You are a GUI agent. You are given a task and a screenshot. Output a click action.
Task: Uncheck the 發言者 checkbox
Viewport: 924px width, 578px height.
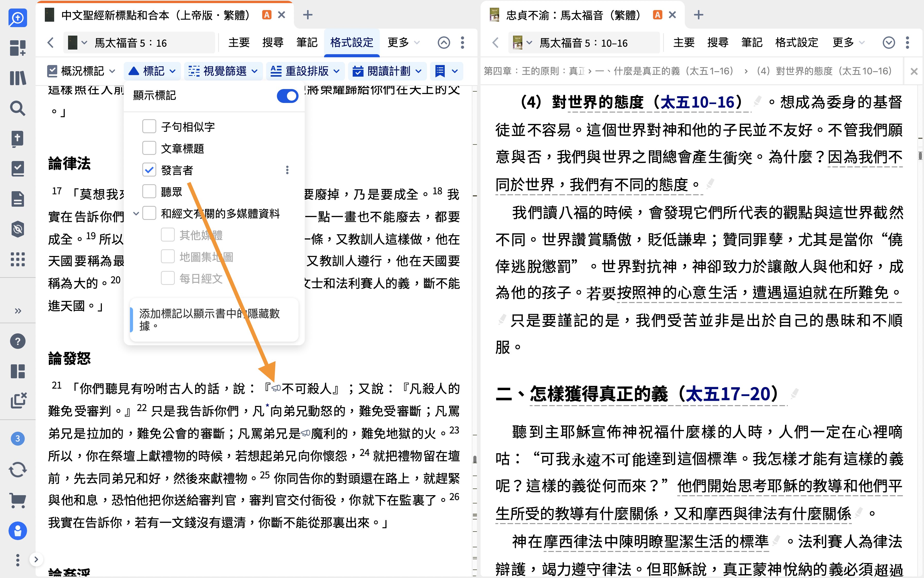(149, 170)
